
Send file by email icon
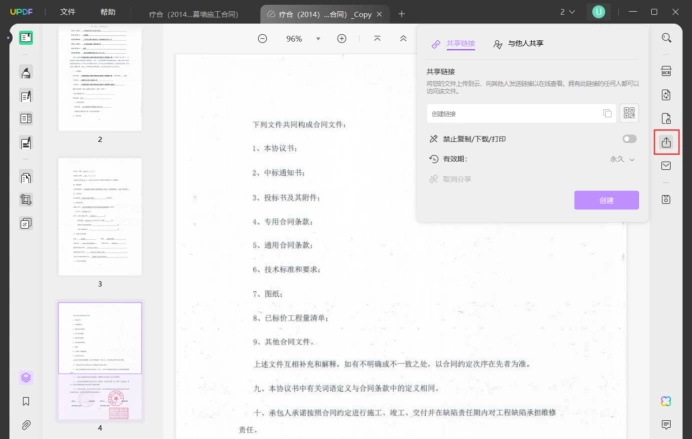tap(666, 165)
